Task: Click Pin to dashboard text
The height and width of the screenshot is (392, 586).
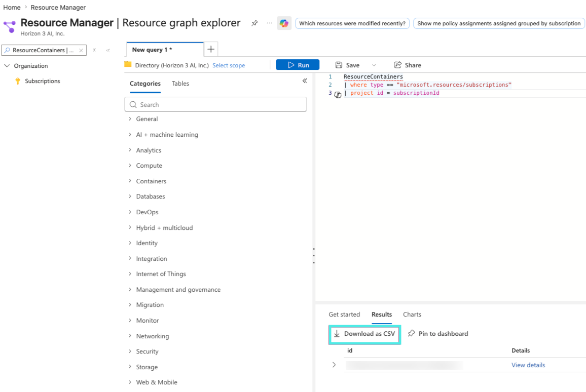Action: click(x=443, y=333)
